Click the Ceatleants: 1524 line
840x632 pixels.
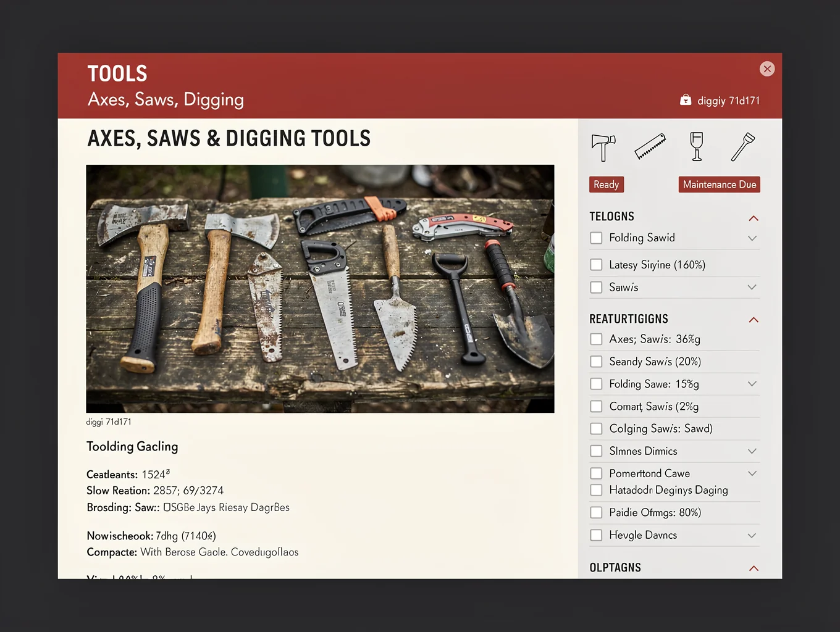pos(128,474)
